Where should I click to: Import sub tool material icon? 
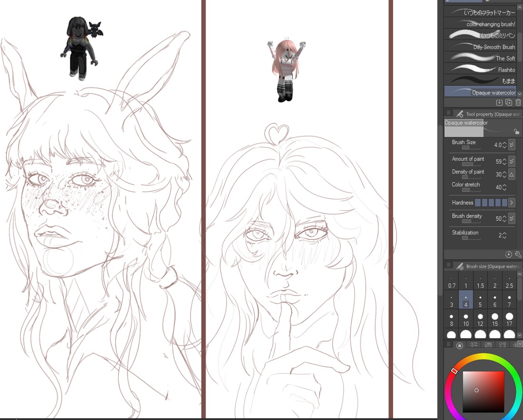499,102
